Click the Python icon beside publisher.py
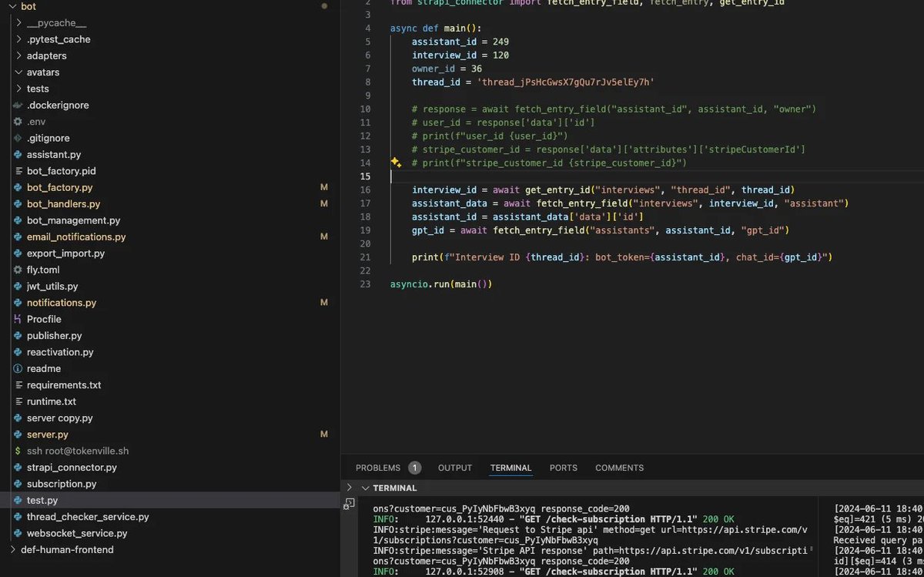924x577 pixels. coord(18,336)
